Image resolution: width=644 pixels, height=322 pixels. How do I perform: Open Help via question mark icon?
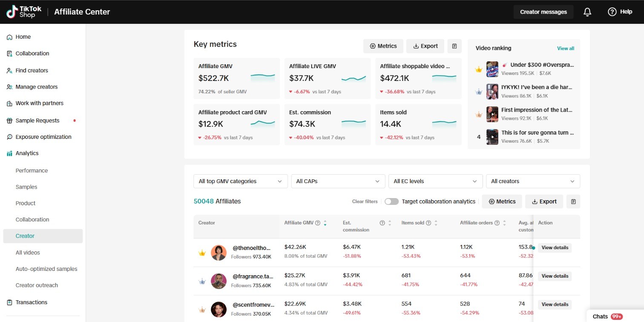pos(612,12)
